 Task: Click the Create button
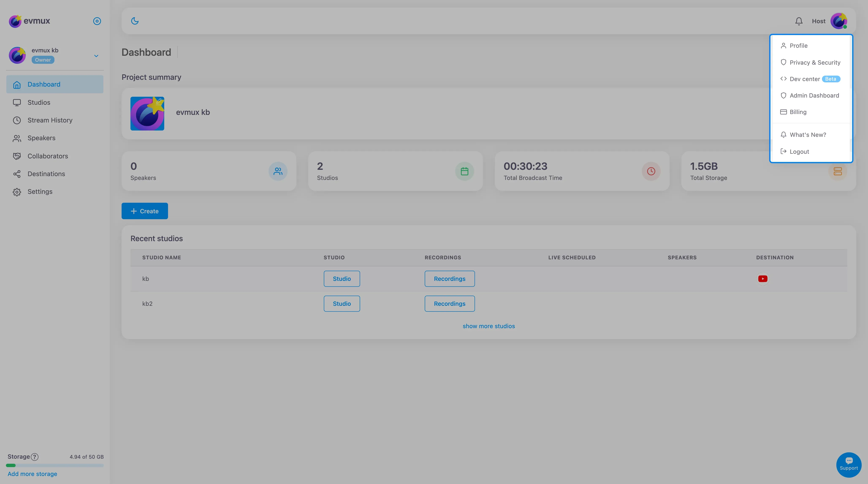pos(145,211)
